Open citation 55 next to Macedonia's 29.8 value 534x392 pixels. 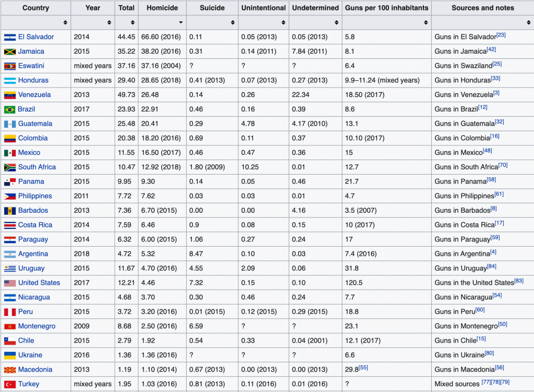(x=363, y=367)
